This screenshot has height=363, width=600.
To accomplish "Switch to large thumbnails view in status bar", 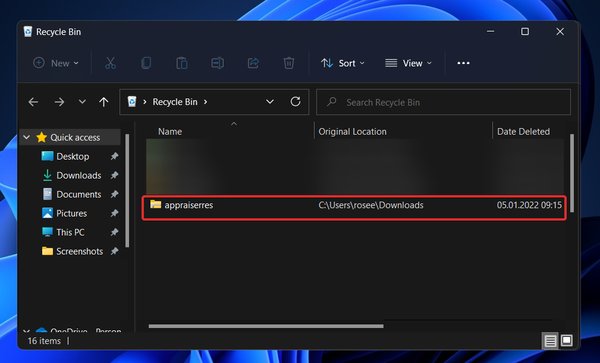I will tap(566, 340).
